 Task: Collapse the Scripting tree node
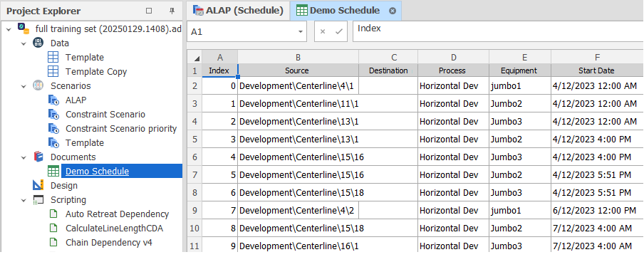pyautogui.click(x=24, y=200)
